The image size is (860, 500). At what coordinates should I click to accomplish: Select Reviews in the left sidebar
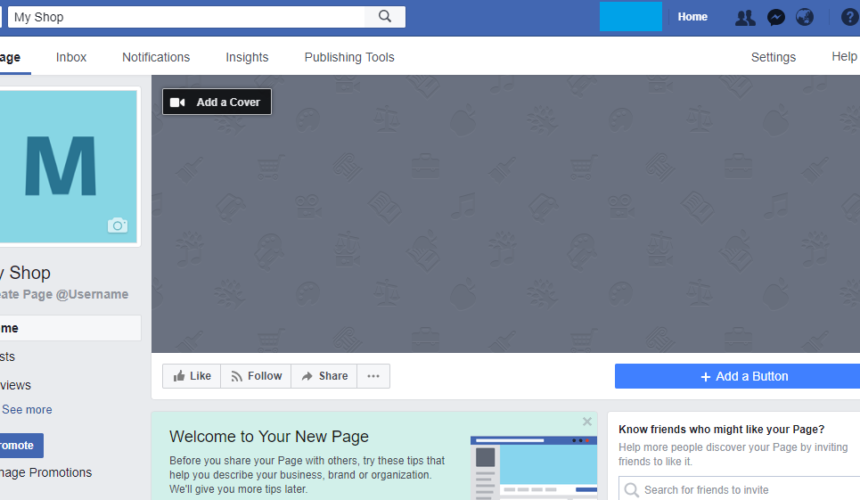pyautogui.click(x=16, y=385)
